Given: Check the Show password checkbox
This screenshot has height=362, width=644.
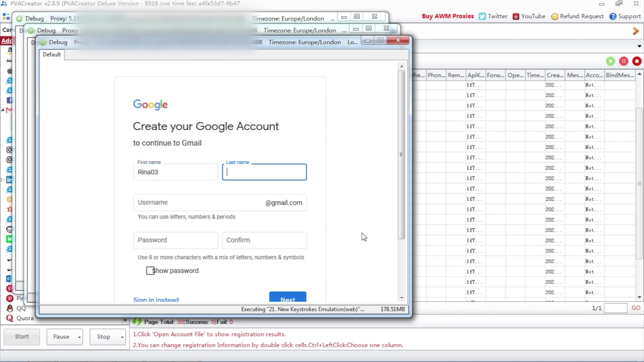Looking at the screenshot, I should click(150, 271).
